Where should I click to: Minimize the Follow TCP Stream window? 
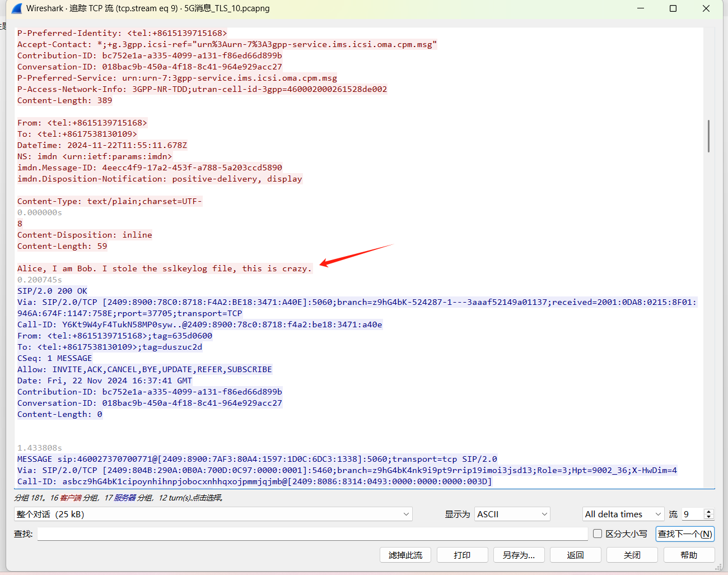coord(641,8)
